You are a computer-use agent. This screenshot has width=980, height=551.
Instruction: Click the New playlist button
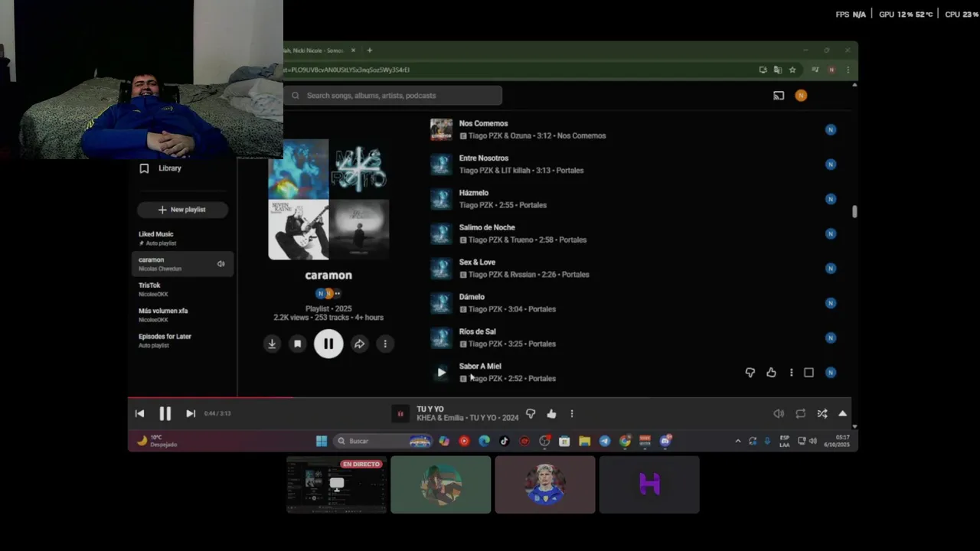point(182,210)
